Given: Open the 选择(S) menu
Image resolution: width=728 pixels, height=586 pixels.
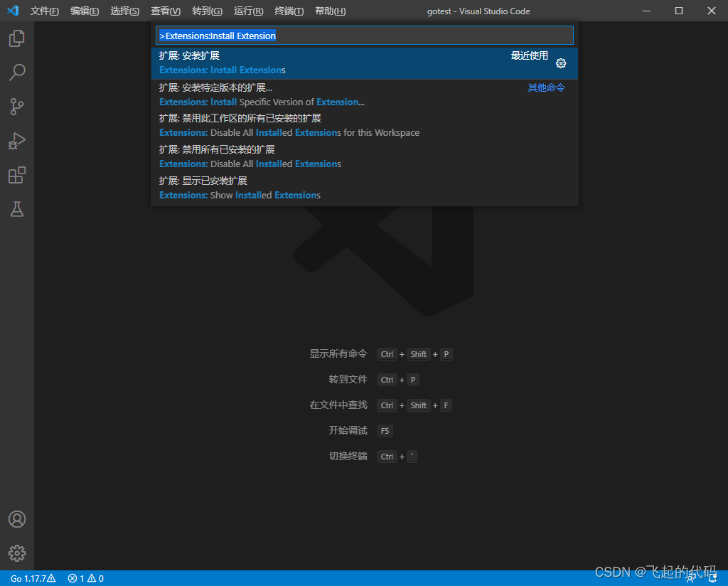Looking at the screenshot, I should tap(125, 11).
